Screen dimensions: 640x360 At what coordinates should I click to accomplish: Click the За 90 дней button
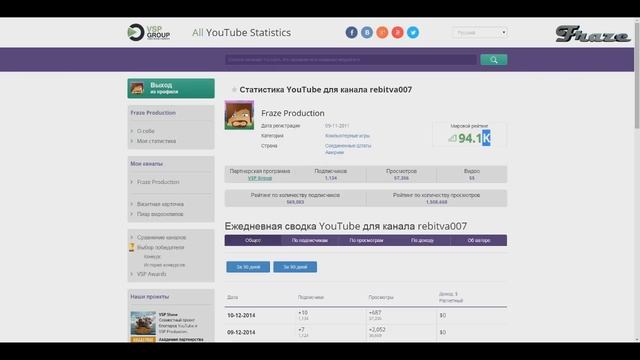295,267
